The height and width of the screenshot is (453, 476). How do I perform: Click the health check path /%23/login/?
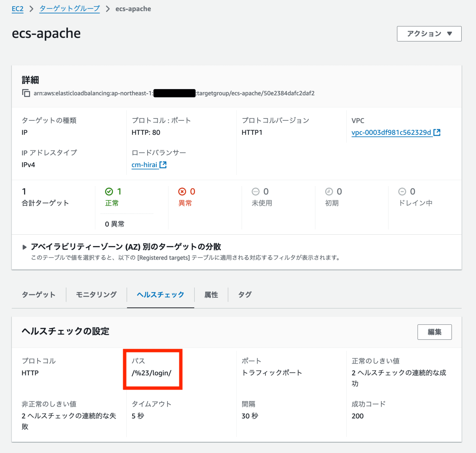151,373
